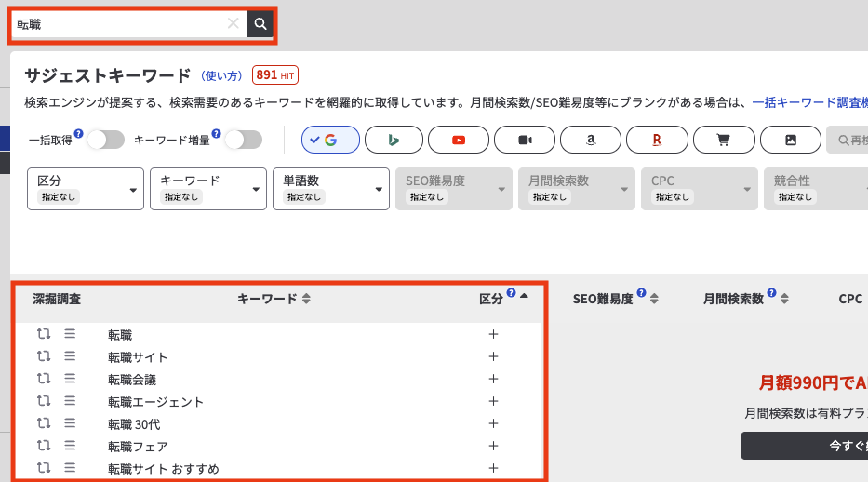This screenshot has width=868, height=482.
Task: Toggle the キーワード増量 switch
Action: (x=244, y=140)
